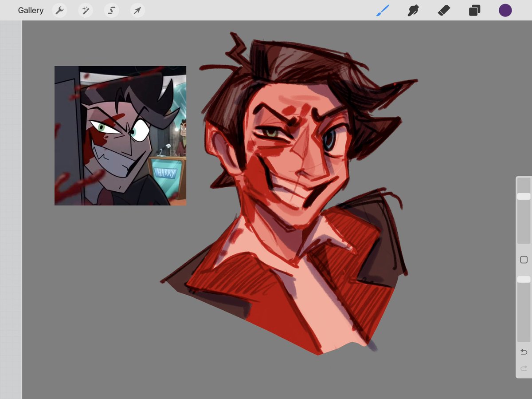
Task: Open the Selection tool
Action: (x=112, y=11)
